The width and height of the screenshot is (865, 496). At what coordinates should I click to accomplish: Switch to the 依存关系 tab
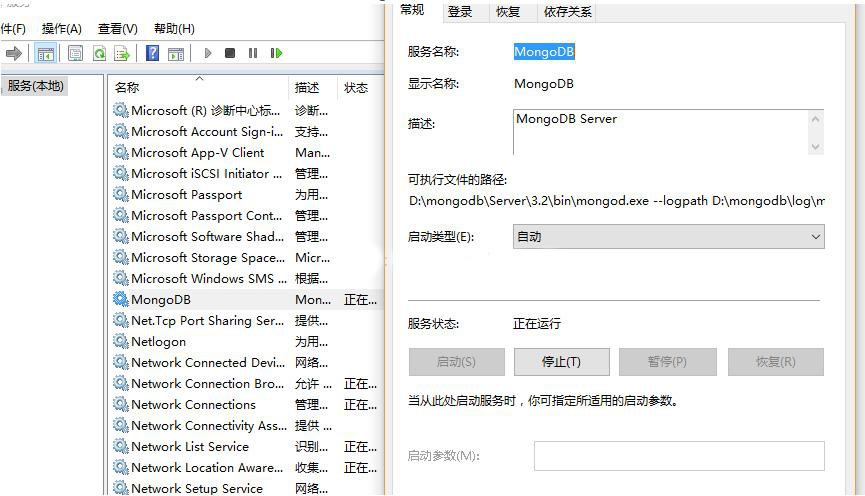[x=567, y=12]
